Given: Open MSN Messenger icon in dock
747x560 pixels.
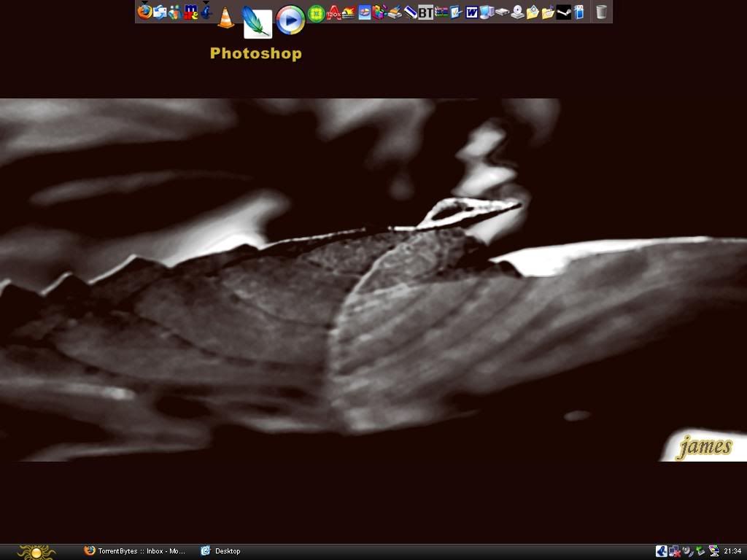Looking at the screenshot, I should [174, 12].
